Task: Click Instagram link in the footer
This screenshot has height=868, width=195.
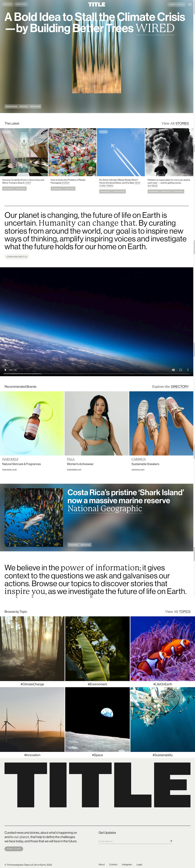Action: 127,864
